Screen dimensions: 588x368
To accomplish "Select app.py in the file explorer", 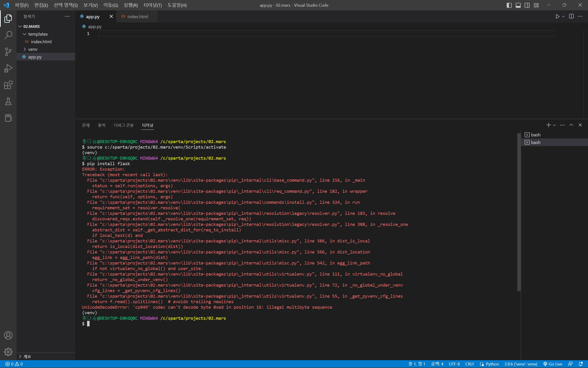I will 46,57.
